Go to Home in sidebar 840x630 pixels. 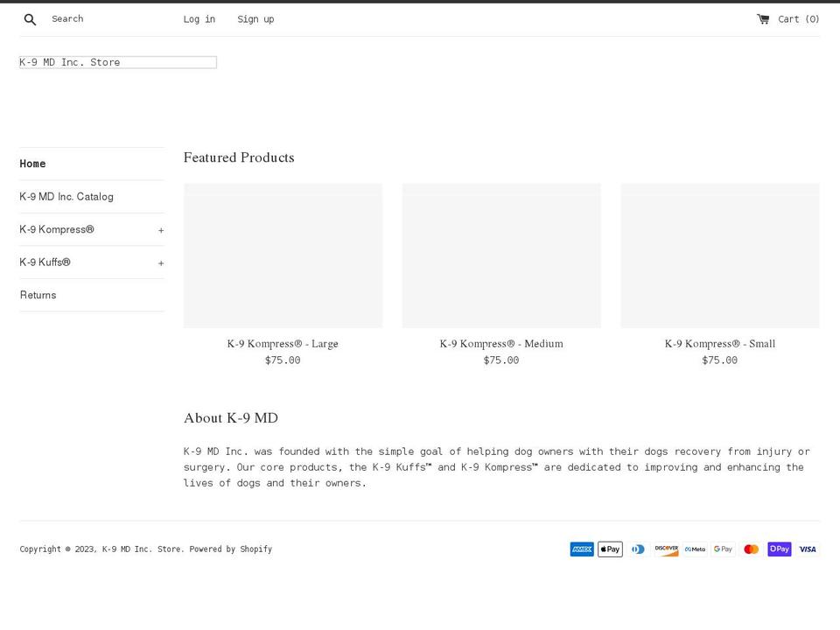pyautogui.click(x=32, y=164)
